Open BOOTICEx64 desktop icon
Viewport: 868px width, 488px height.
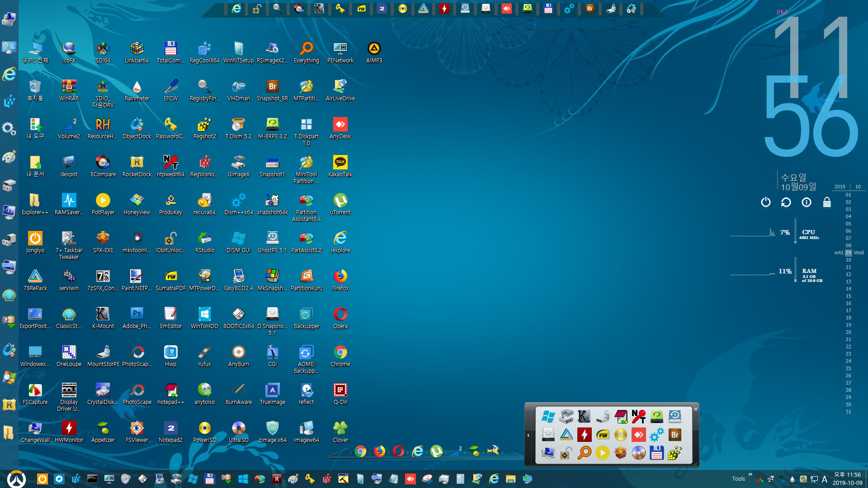(x=238, y=318)
